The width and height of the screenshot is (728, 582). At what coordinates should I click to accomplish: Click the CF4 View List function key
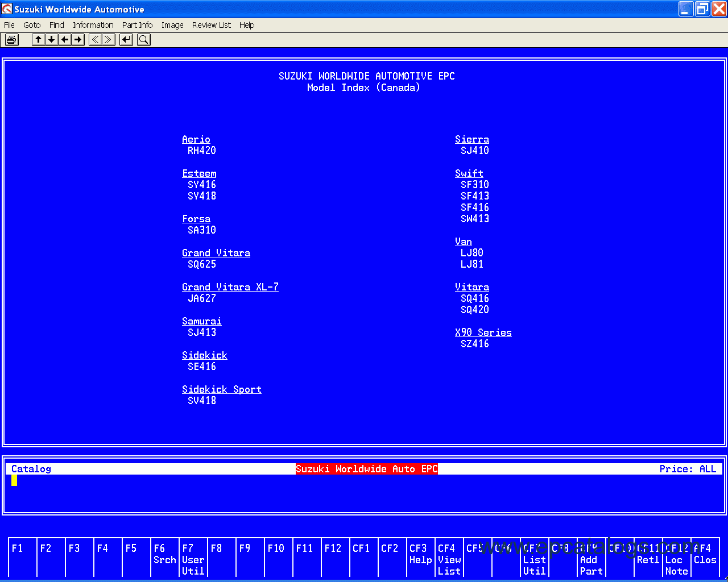pos(449,558)
